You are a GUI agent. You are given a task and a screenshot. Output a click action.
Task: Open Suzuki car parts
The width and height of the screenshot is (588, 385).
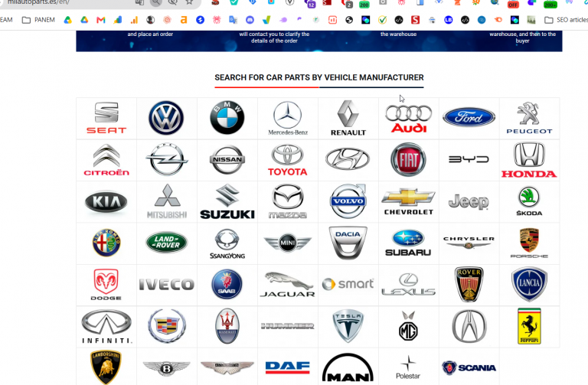pyautogui.click(x=227, y=201)
